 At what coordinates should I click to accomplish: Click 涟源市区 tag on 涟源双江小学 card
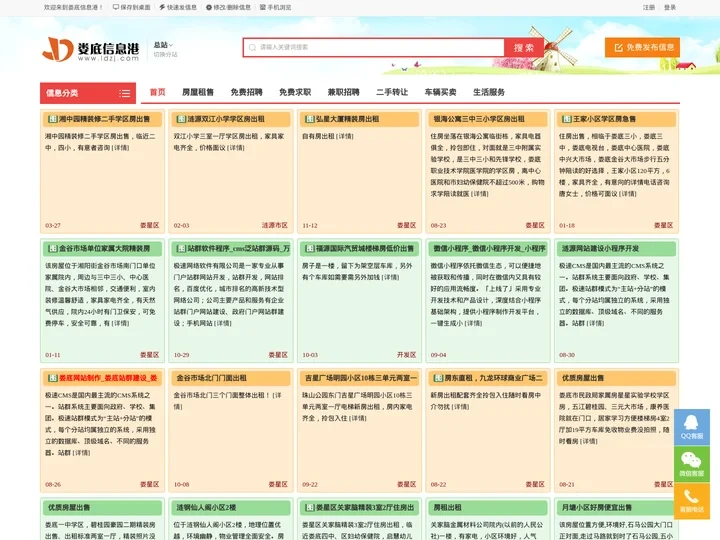pos(275,225)
